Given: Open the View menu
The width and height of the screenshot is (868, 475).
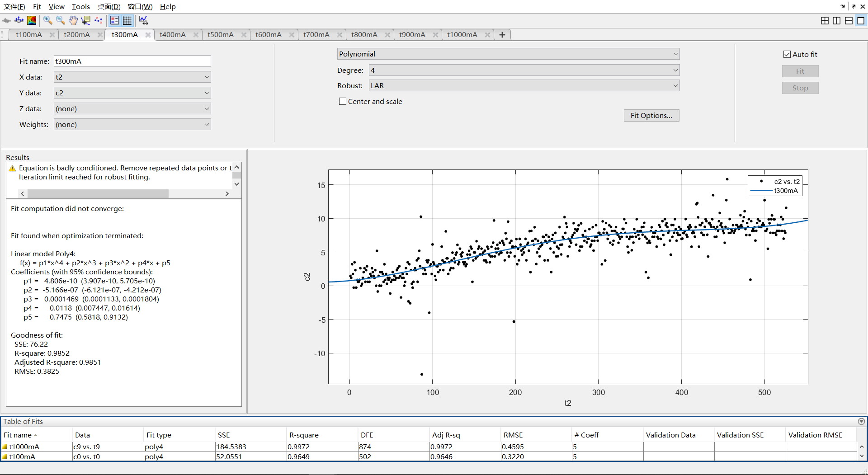Looking at the screenshot, I should click(57, 6).
